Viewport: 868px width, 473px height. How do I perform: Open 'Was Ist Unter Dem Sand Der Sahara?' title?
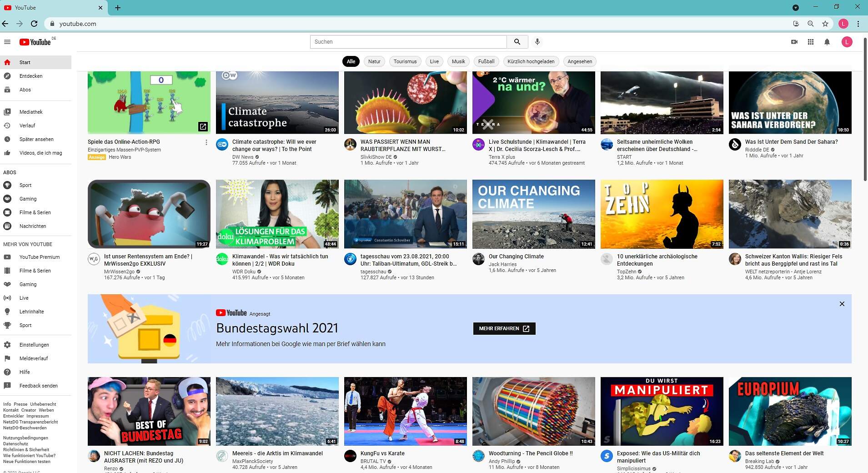click(791, 142)
